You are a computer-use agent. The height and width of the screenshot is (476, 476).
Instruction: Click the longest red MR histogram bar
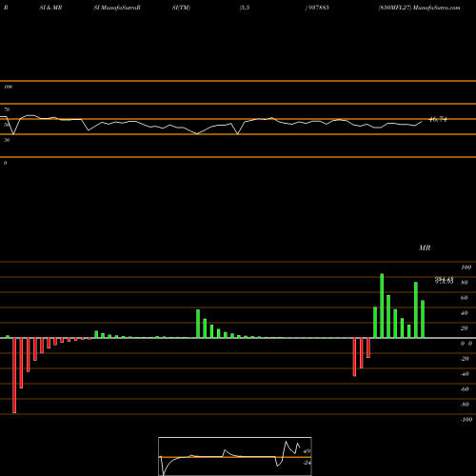[14, 375]
